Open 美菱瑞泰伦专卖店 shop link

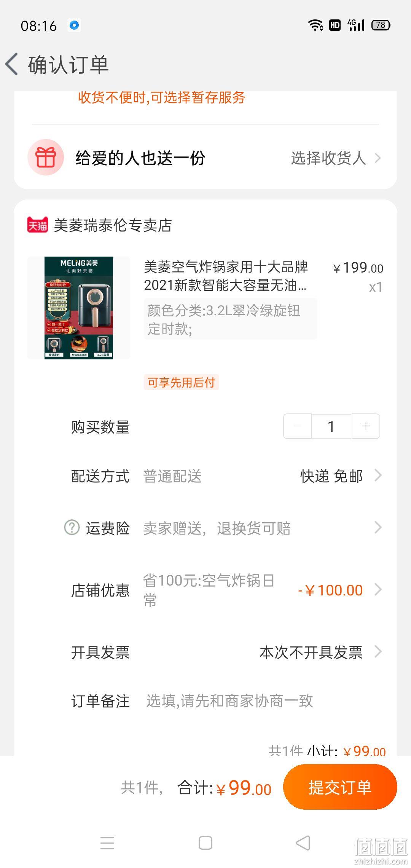(113, 225)
